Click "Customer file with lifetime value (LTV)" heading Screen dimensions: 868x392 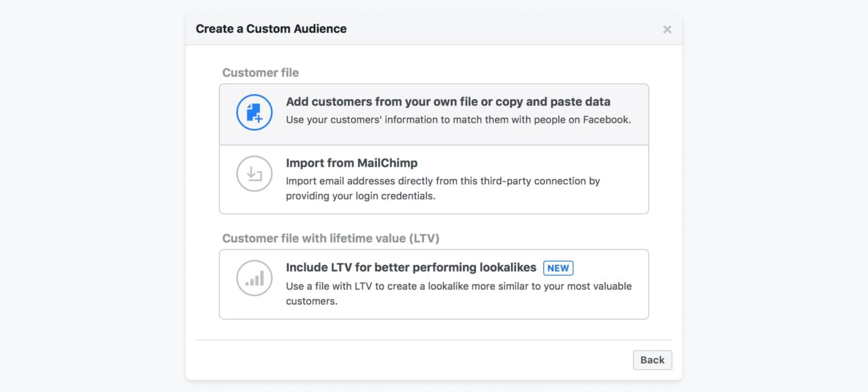330,238
